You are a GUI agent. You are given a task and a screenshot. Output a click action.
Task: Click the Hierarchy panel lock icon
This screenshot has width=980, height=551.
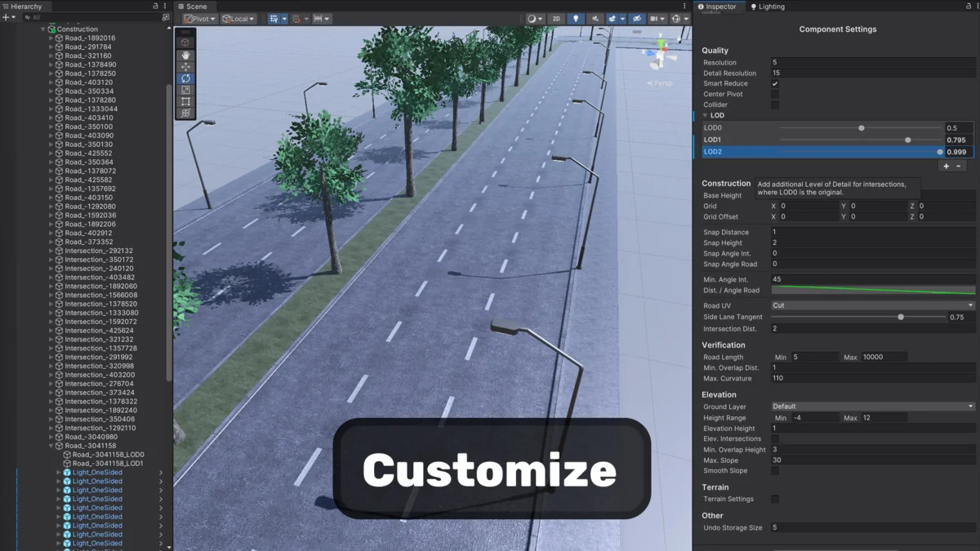tap(155, 7)
